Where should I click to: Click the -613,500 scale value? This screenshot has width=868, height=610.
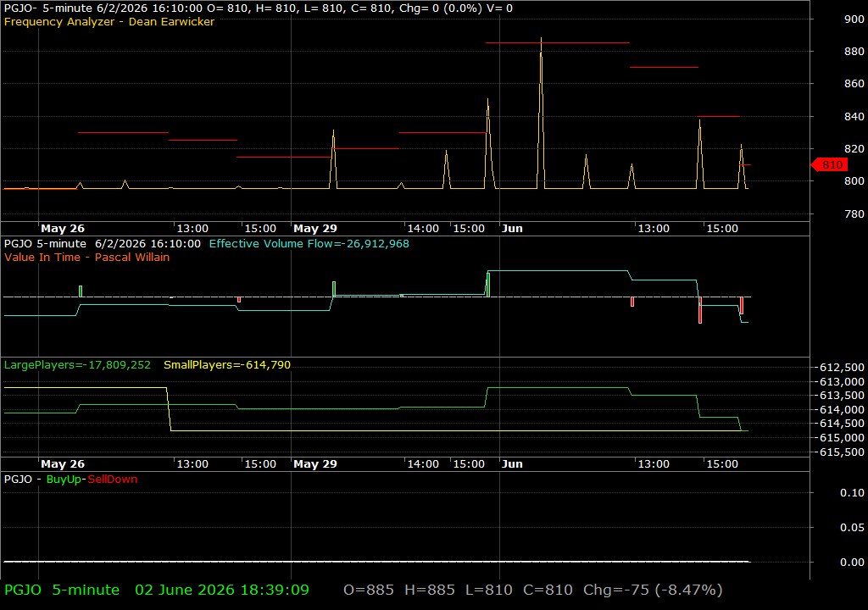click(842, 395)
